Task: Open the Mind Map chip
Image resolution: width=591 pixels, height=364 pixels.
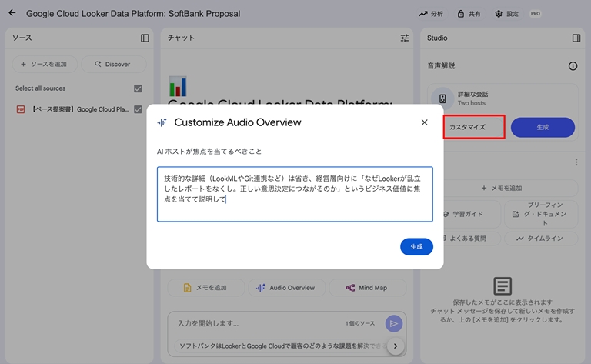Action: (x=367, y=288)
